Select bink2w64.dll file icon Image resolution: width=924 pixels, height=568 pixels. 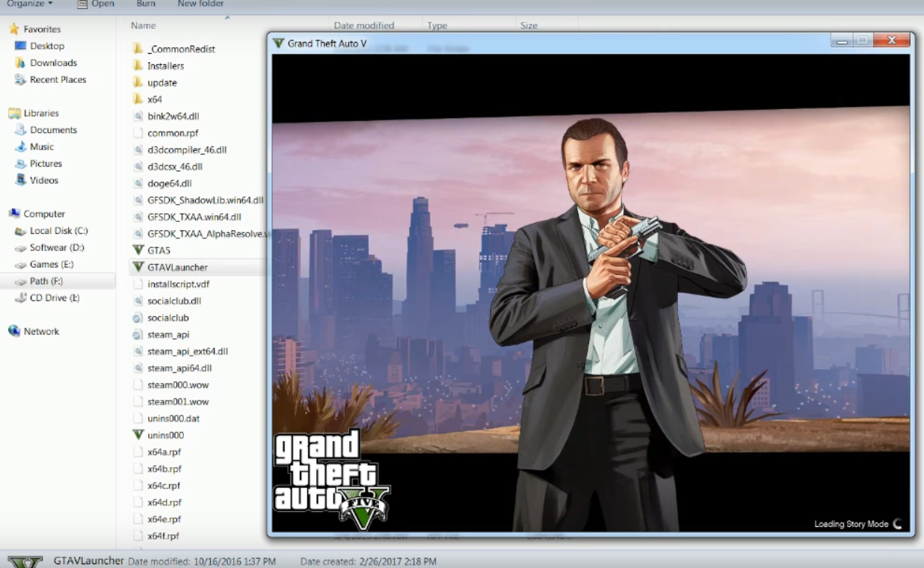pos(138,116)
